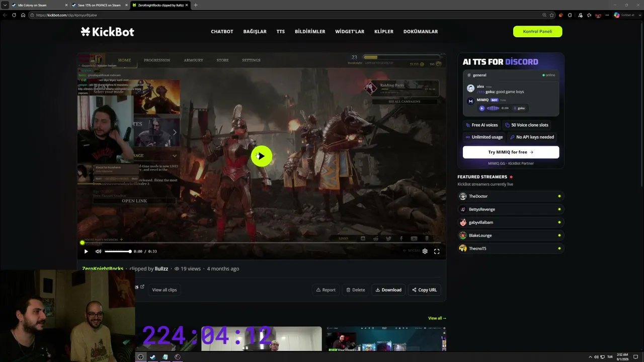Open Steam from the taskbar

coord(153,357)
